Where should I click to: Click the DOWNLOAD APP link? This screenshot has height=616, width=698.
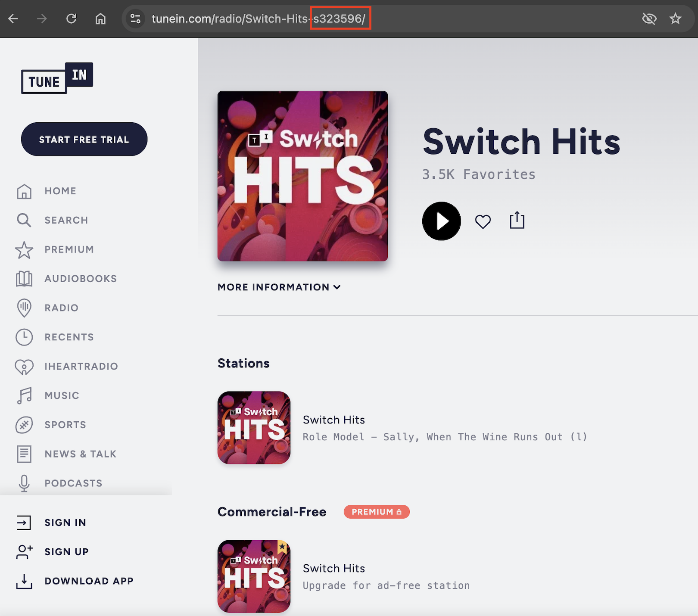coord(89,581)
